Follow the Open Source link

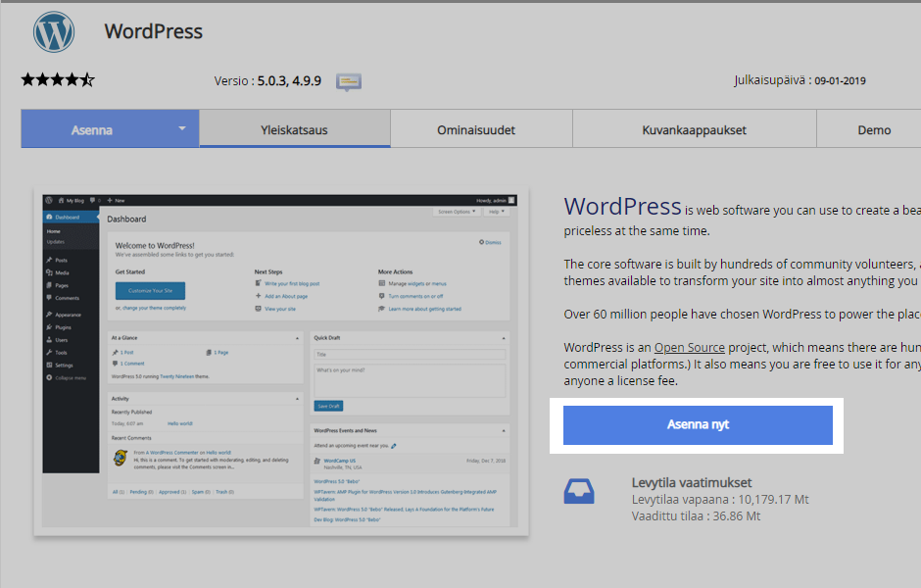(x=690, y=347)
